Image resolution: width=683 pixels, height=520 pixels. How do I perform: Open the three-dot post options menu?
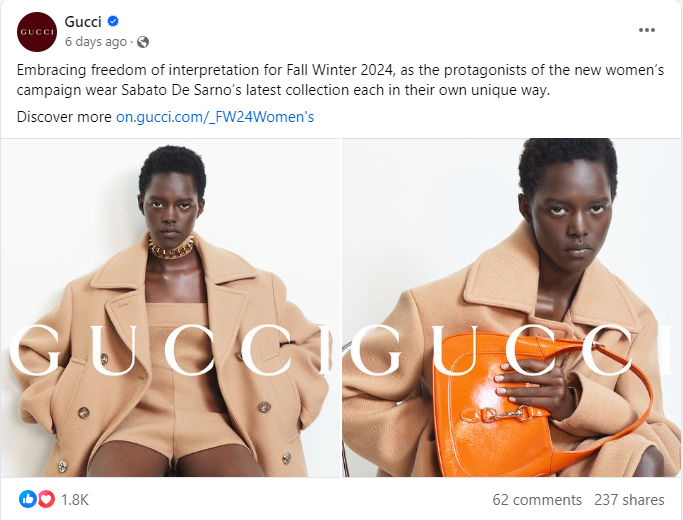click(646, 30)
